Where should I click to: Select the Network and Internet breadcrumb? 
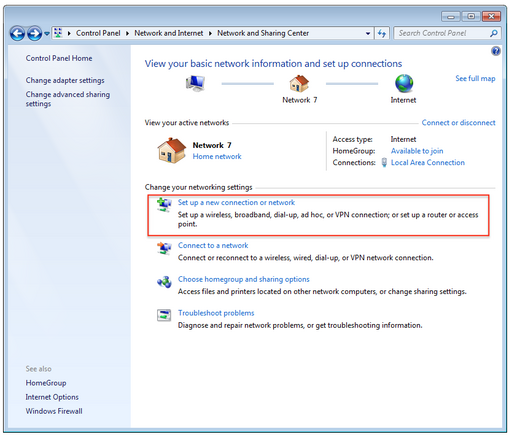click(169, 33)
